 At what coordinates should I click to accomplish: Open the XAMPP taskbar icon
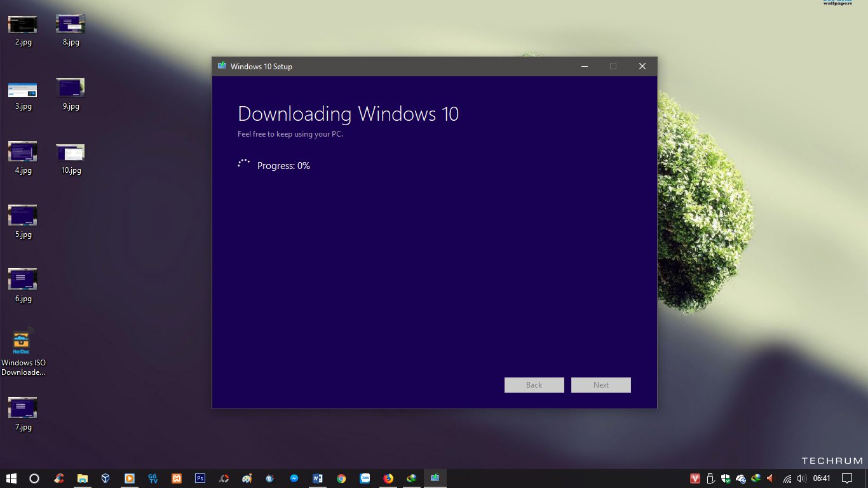177,478
